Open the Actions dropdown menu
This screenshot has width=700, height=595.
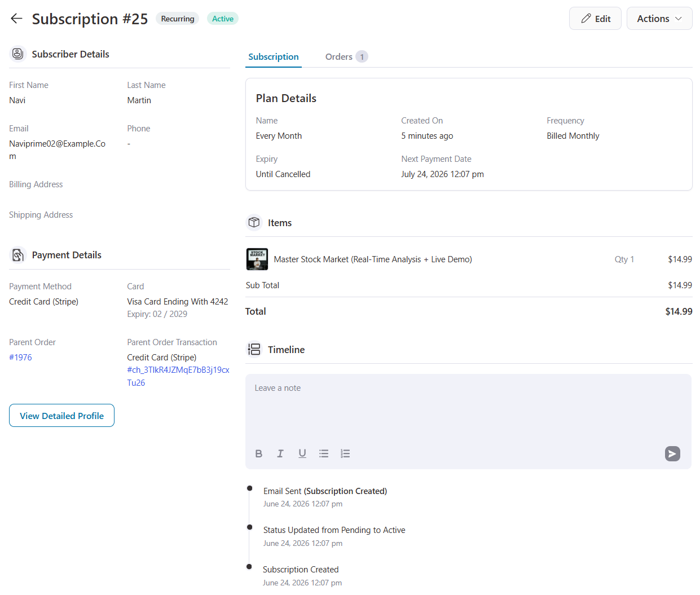click(659, 19)
